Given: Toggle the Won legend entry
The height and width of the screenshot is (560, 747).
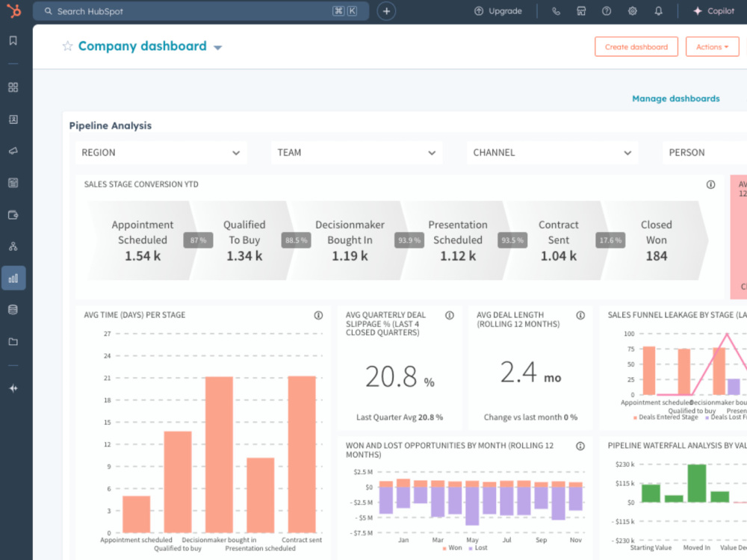Looking at the screenshot, I should click(x=452, y=548).
